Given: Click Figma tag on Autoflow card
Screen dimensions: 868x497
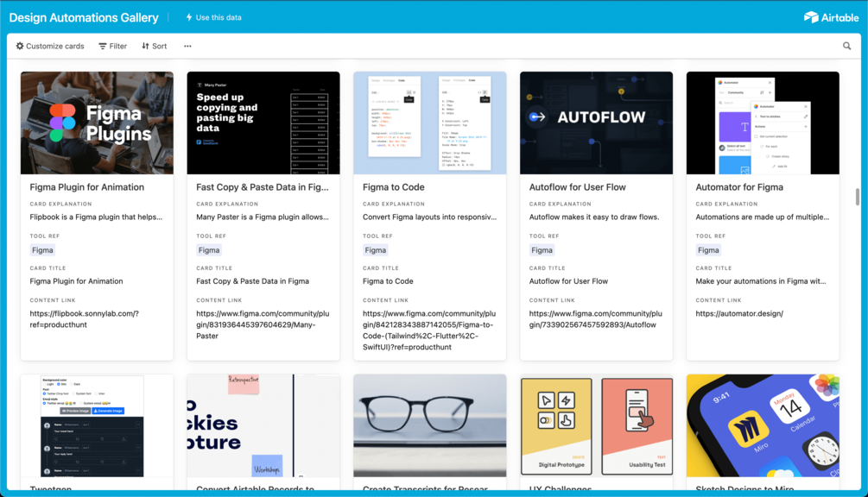Looking at the screenshot, I should (x=542, y=250).
